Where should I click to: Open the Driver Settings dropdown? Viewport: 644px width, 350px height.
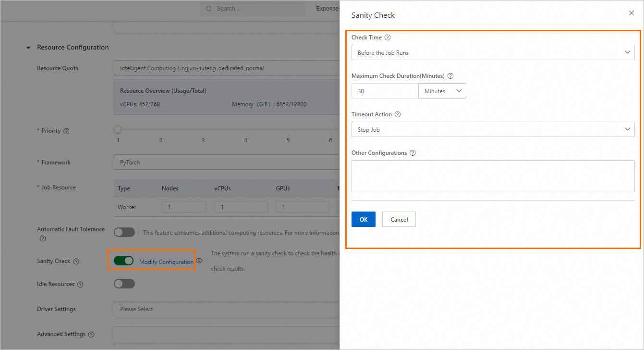click(227, 309)
